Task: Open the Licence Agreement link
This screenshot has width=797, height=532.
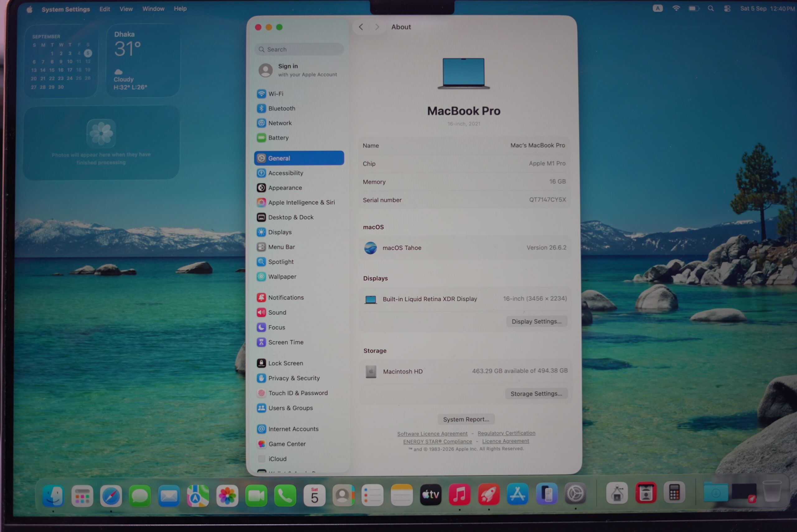Action: [x=505, y=441]
